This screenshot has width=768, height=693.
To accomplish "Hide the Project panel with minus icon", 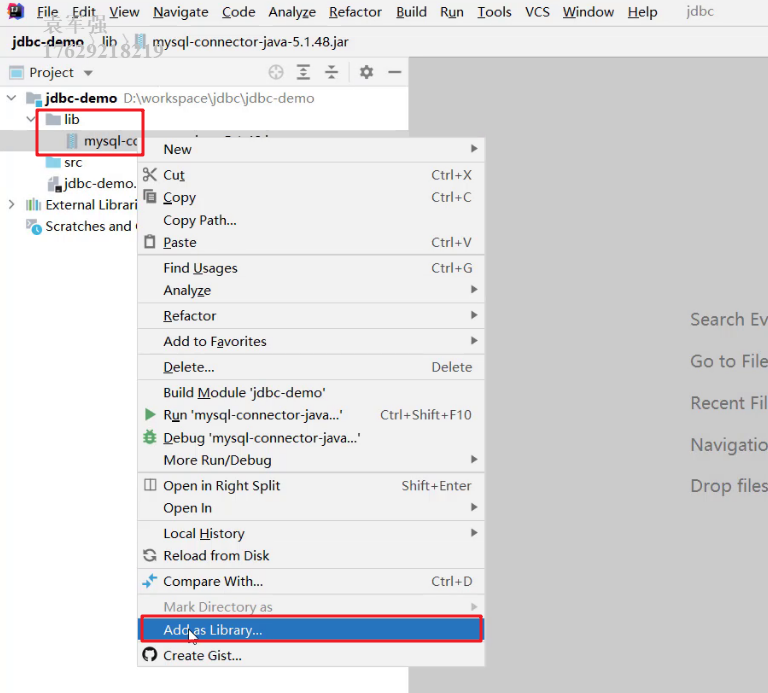I will tap(394, 72).
